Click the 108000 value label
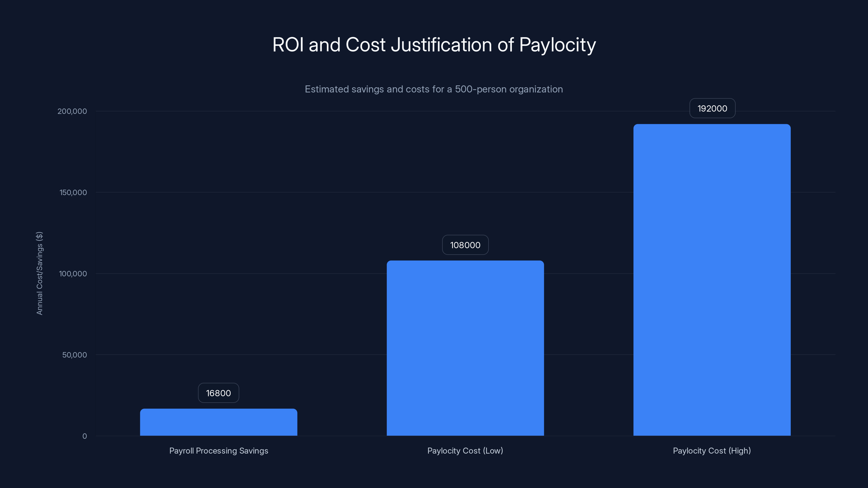 tap(465, 245)
